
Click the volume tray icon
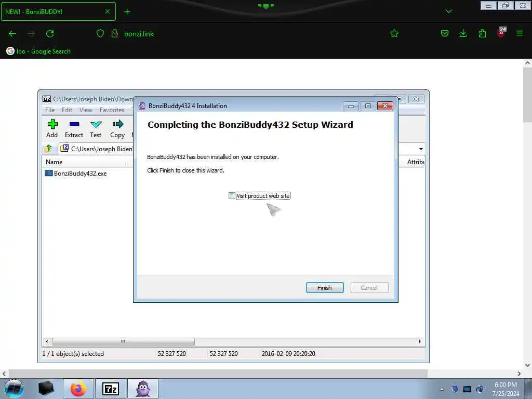click(480, 389)
